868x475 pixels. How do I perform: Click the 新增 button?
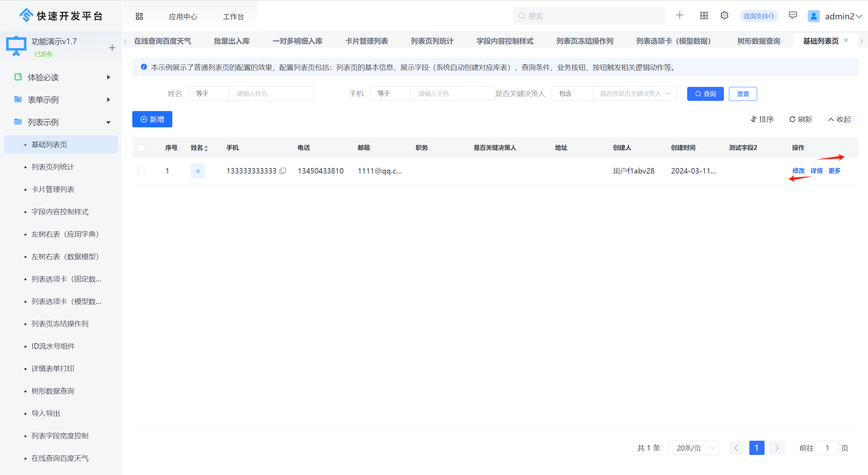pyautogui.click(x=152, y=120)
